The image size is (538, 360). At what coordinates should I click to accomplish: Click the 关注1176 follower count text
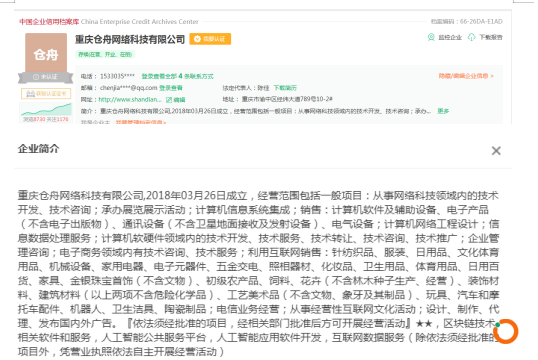coord(57,119)
